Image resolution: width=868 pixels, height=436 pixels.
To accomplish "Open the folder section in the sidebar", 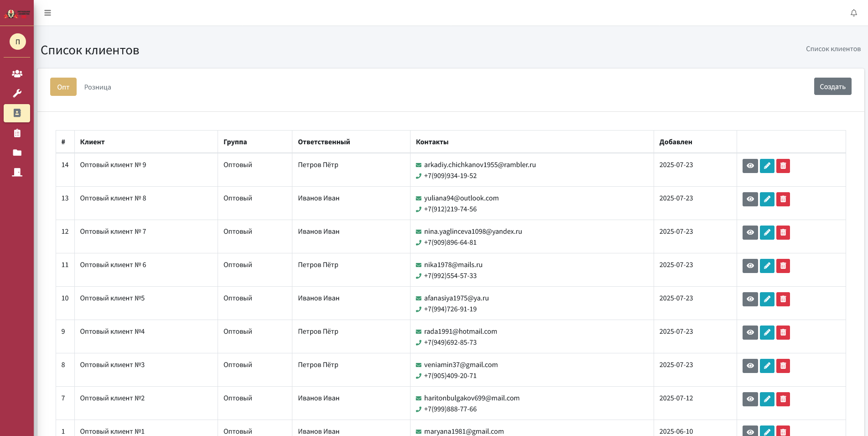I will click(x=17, y=152).
